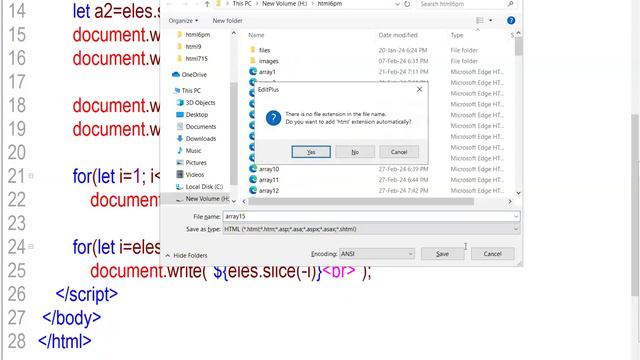The height and width of the screenshot is (360, 640).
Task: Open the view options dropdown arrow
Action: (491, 20)
